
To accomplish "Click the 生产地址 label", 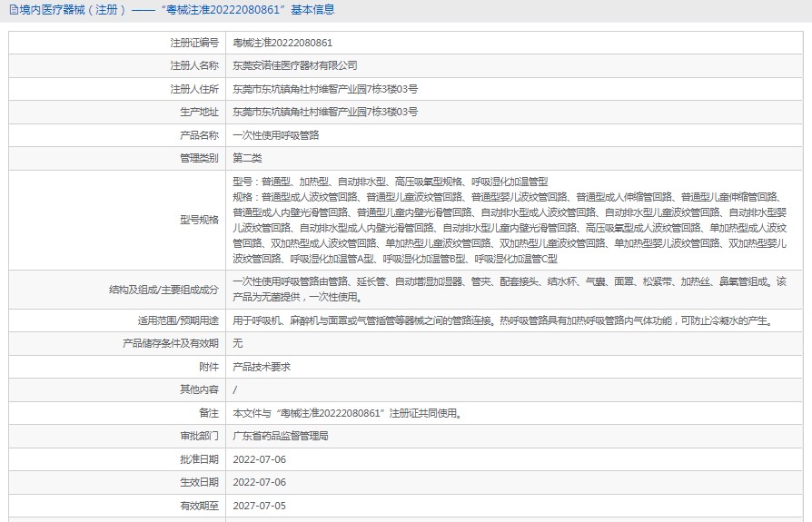I will [x=199, y=112].
